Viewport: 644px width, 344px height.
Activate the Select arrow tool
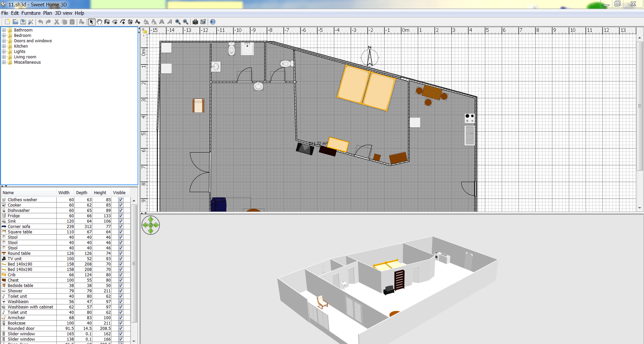click(91, 22)
